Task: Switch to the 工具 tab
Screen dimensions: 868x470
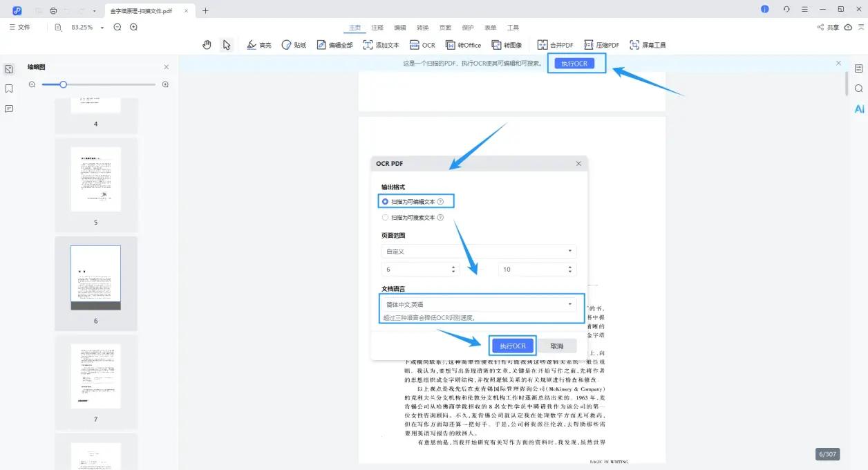Action: point(513,28)
